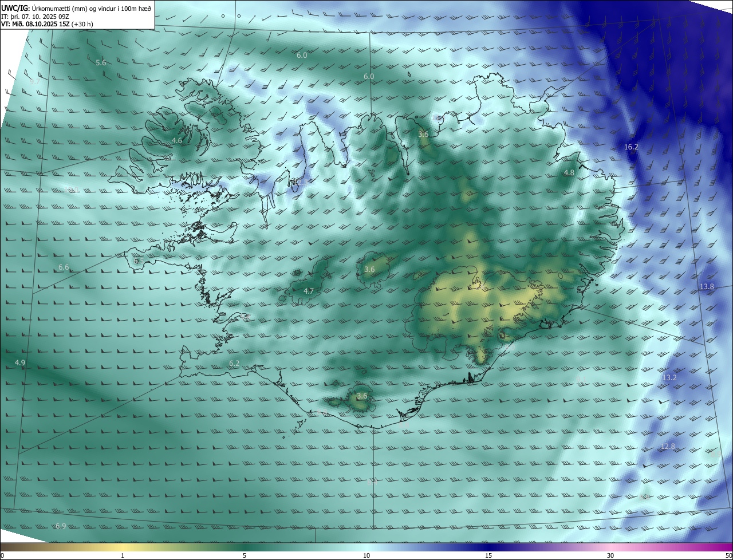Select the 13.8 value label
The width and height of the screenshot is (733, 560).
click(707, 286)
